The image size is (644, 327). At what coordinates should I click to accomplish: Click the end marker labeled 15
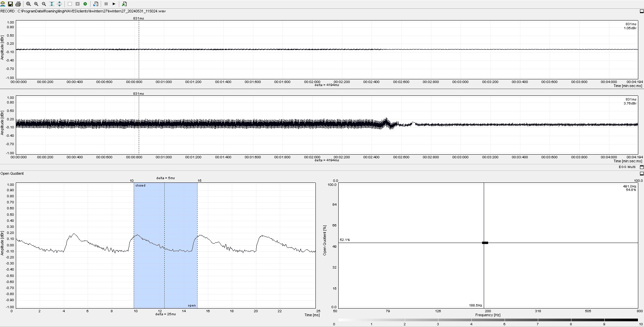coord(200,181)
